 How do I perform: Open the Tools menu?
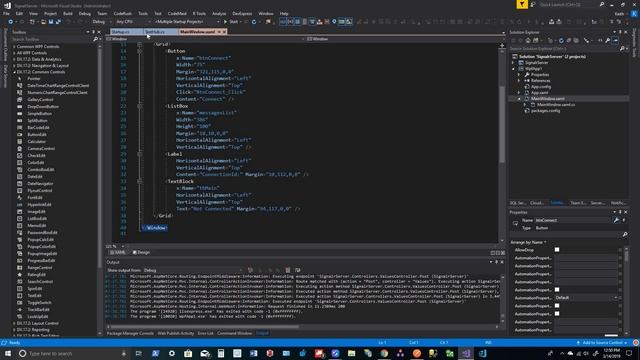143,13
